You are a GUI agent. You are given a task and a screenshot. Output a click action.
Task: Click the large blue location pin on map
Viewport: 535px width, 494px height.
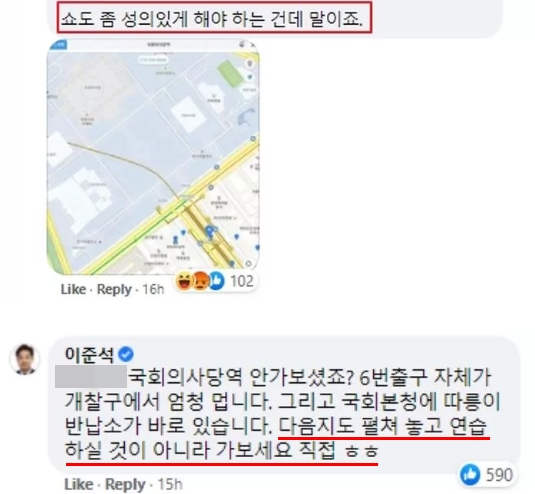coord(209,232)
